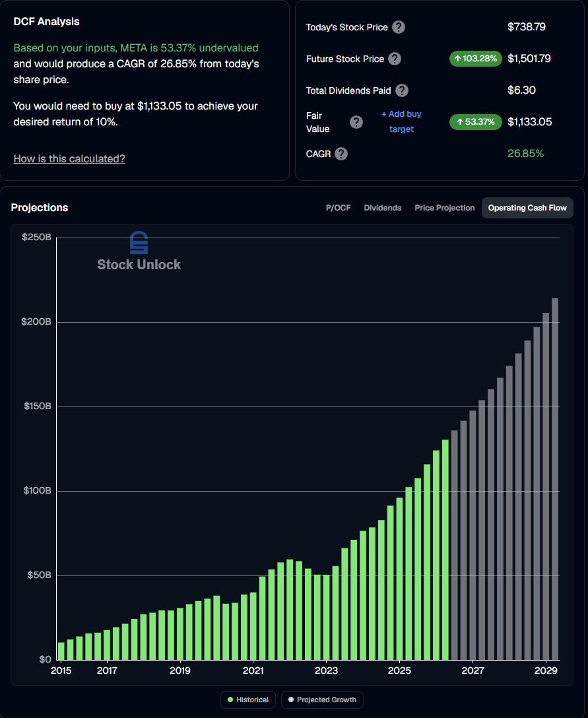Click the $150B y-axis label
This screenshot has width=588, height=718.
click(37, 406)
